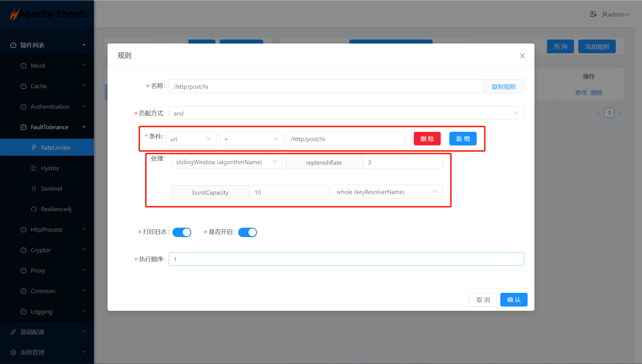Click the Hystrix menu icon
The width and height of the screenshot is (642, 364).
(x=34, y=168)
